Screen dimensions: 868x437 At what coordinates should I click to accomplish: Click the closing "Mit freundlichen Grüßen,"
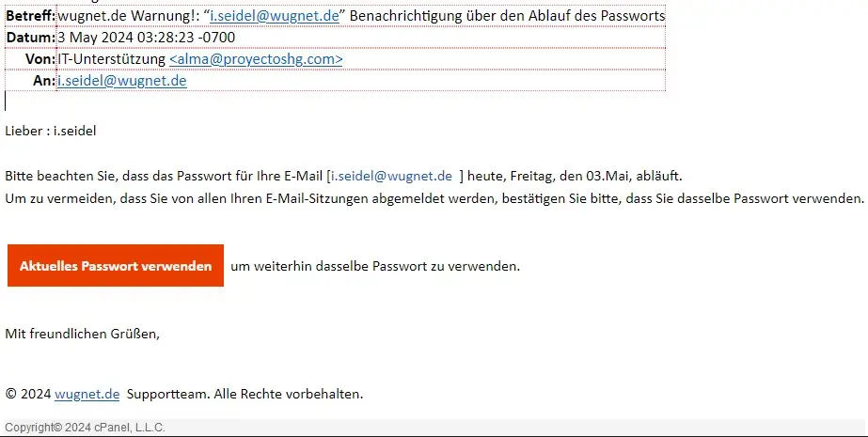83,333
